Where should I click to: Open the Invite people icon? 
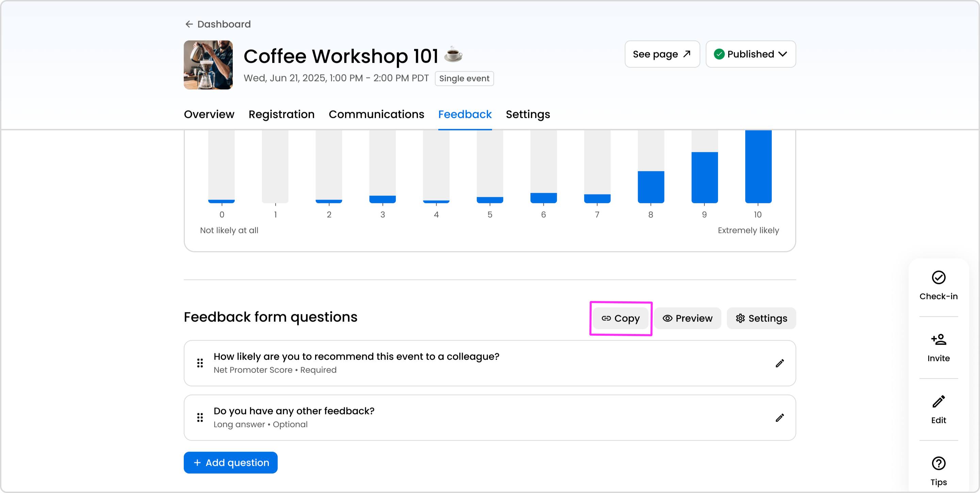(x=938, y=339)
